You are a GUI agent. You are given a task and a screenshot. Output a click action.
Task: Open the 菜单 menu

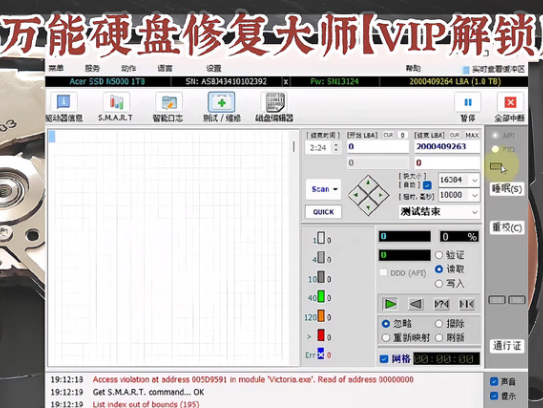click(56, 68)
